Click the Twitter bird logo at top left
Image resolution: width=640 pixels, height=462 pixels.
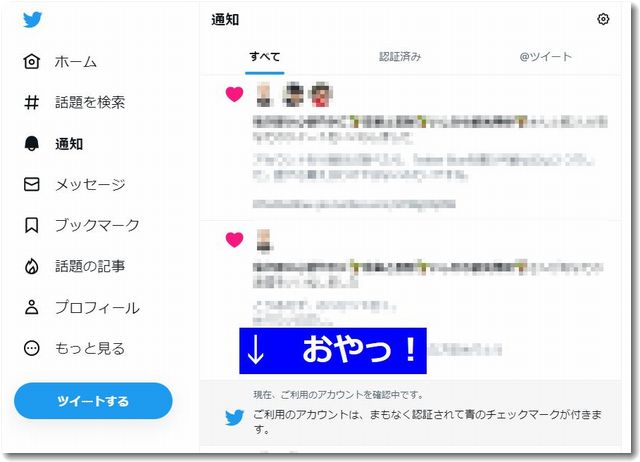pos(32,19)
